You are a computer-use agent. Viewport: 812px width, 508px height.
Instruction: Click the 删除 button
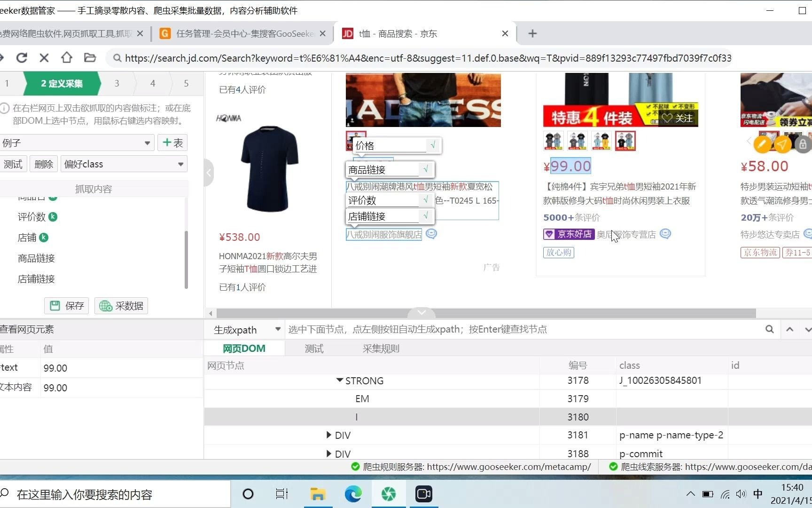44,164
